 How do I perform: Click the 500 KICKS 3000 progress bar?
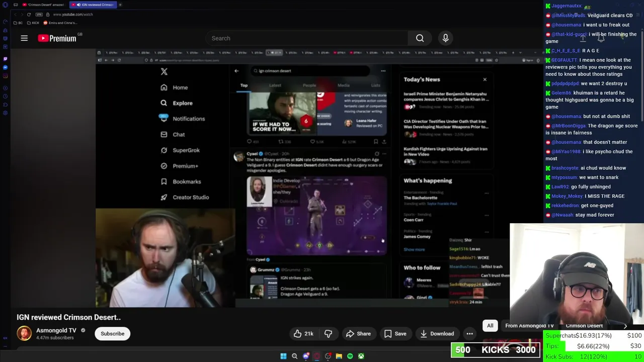[496, 350]
